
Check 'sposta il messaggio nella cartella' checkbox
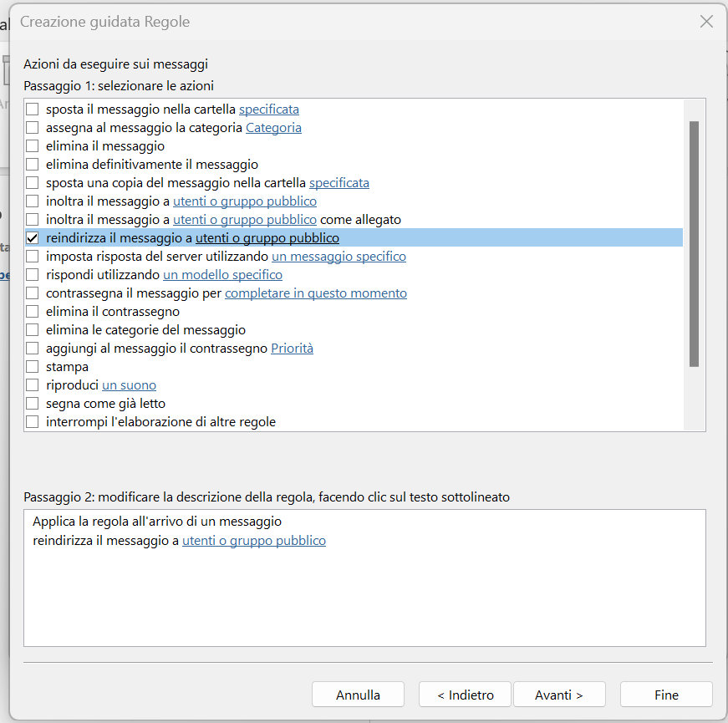click(x=32, y=109)
